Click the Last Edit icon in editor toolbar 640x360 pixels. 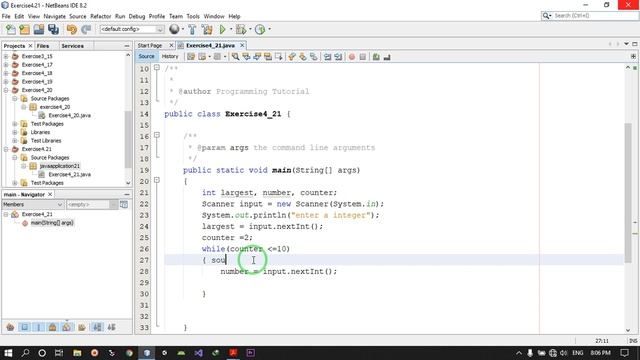click(x=191, y=57)
